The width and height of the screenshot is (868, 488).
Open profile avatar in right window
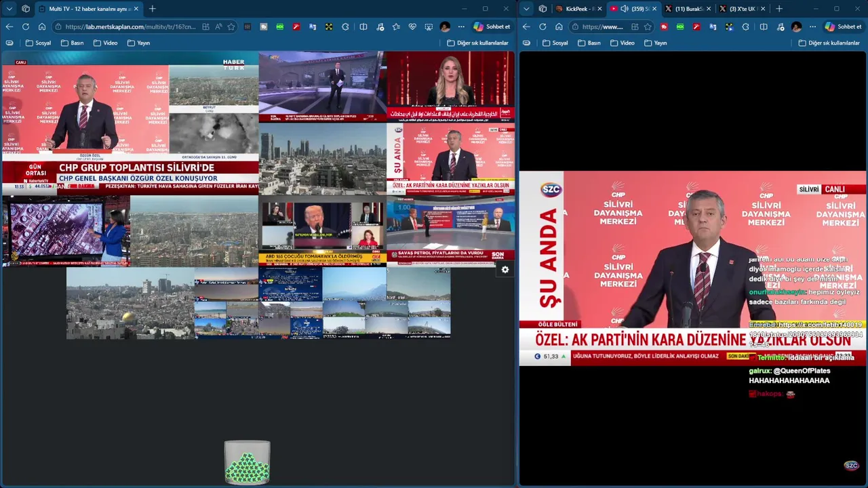click(796, 26)
